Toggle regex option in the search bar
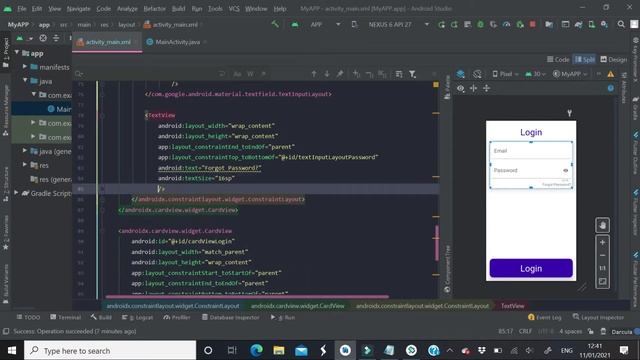640x360 pixels. 263,74
